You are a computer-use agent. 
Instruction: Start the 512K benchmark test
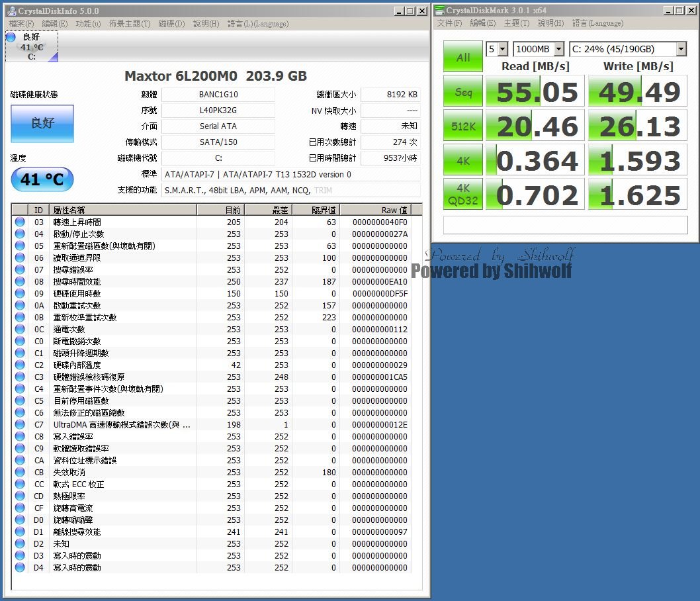pos(463,126)
